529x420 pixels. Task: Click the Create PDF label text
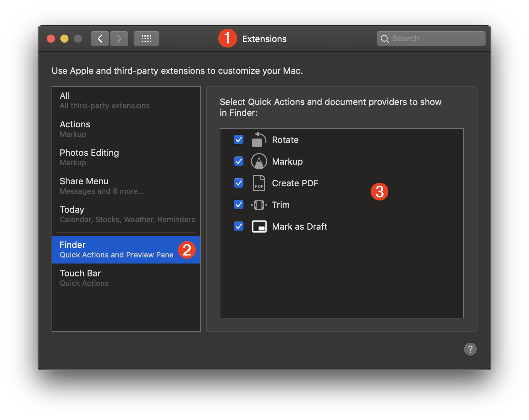[295, 183]
